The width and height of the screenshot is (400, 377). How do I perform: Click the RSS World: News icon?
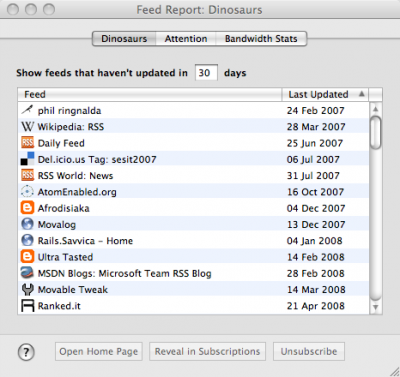click(27, 175)
